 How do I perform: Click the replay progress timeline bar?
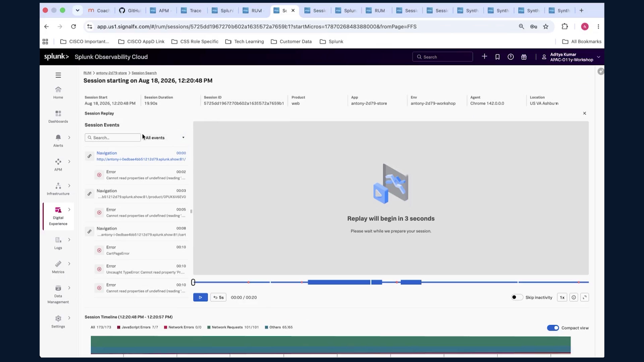click(x=391, y=282)
